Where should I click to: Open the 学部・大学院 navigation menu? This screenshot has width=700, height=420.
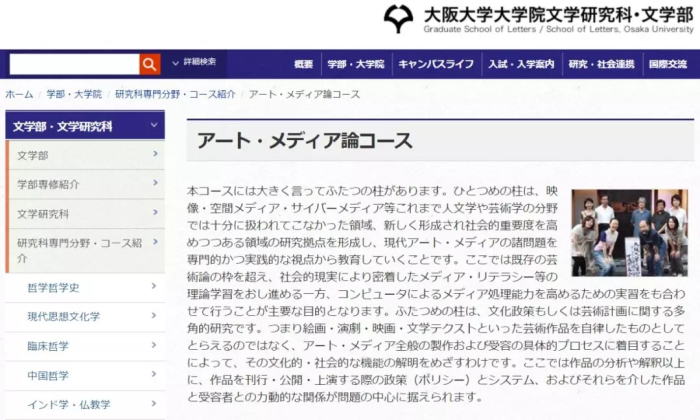click(356, 64)
